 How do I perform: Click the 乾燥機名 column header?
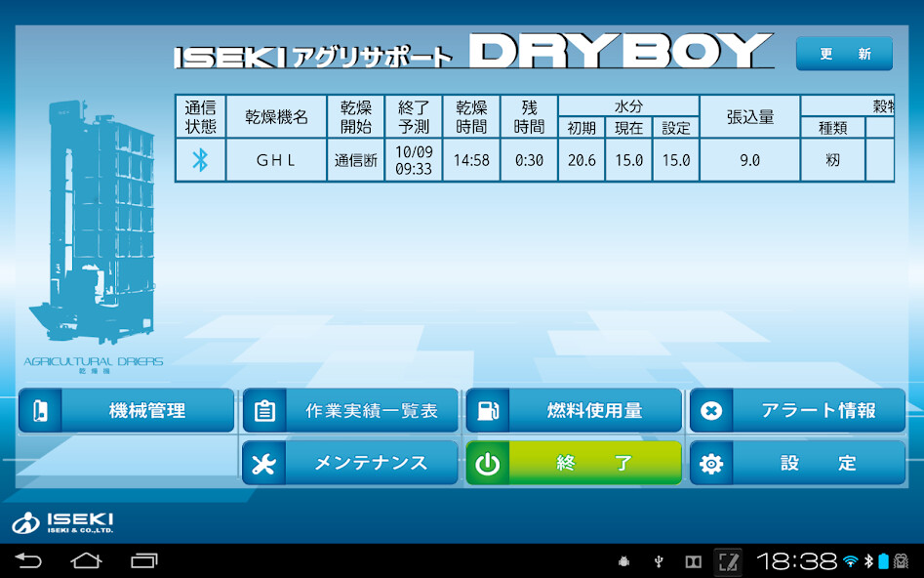pyautogui.click(x=276, y=117)
